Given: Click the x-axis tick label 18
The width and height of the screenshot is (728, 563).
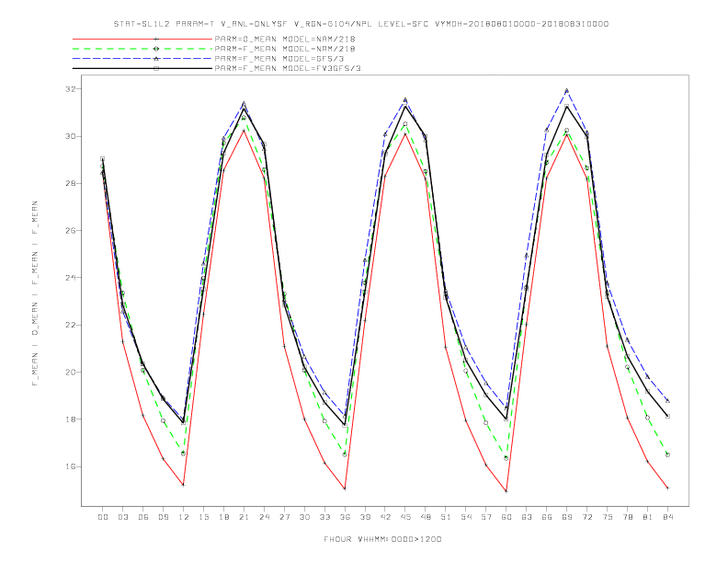Looking at the screenshot, I should click(x=223, y=517).
